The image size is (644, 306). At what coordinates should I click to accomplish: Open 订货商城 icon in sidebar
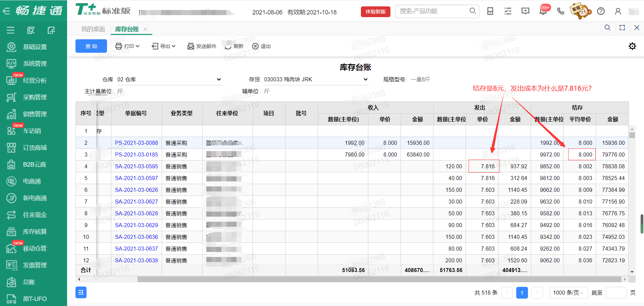pos(11,147)
